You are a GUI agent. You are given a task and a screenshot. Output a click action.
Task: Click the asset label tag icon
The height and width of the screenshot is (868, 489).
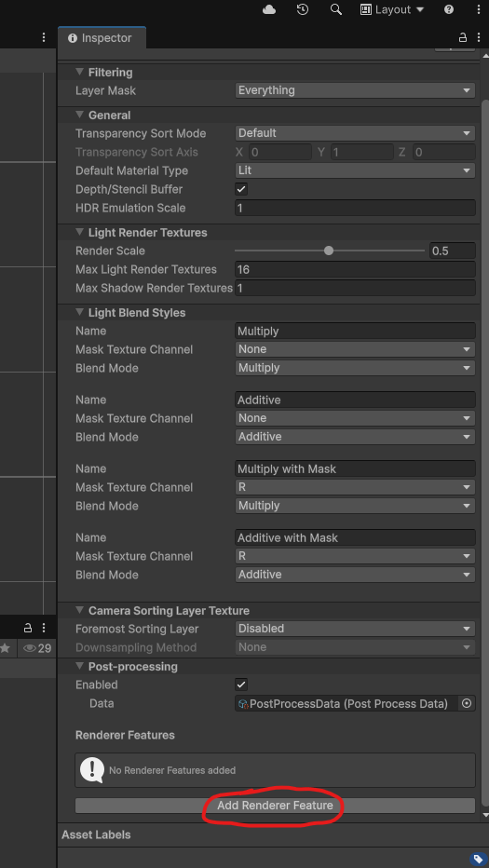click(x=478, y=860)
